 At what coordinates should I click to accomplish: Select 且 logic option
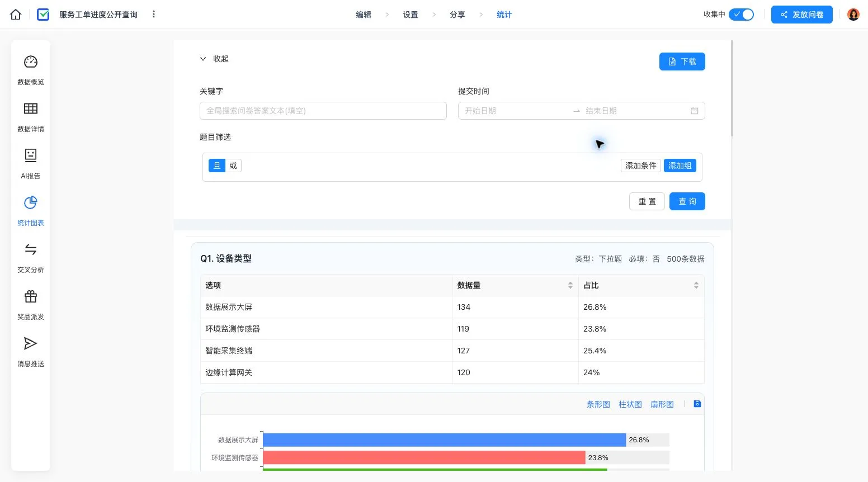pyautogui.click(x=217, y=166)
